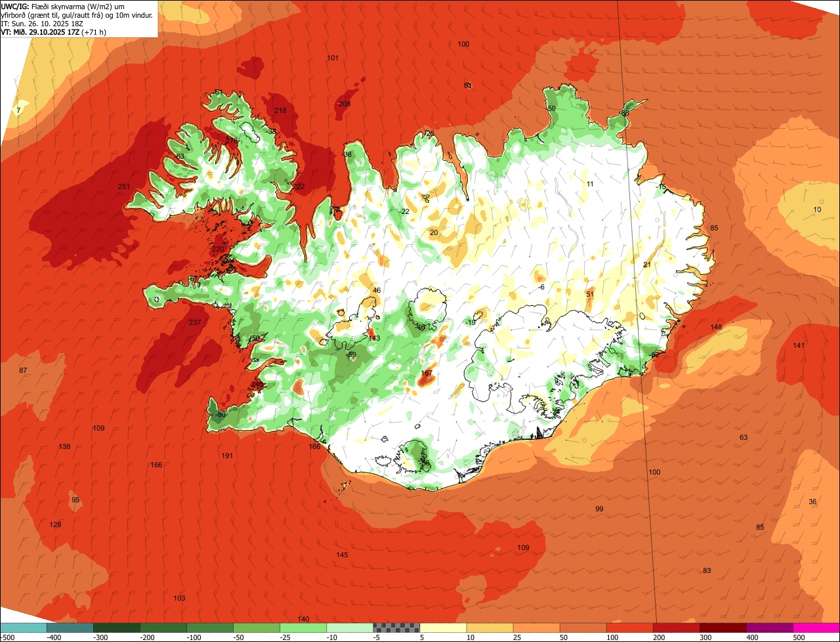840x642 pixels.
Task: Click the map value 7 in the northwest corner
Action: pyautogui.click(x=18, y=110)
